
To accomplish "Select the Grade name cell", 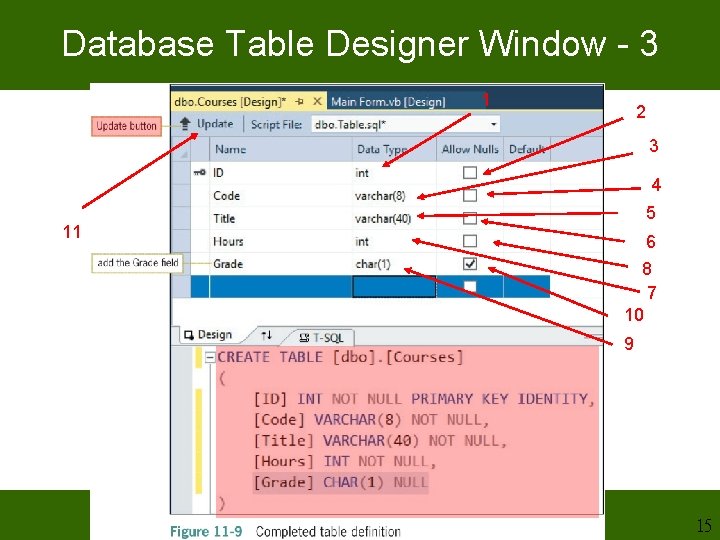I will pyautogui.click(x=281, y=264).
